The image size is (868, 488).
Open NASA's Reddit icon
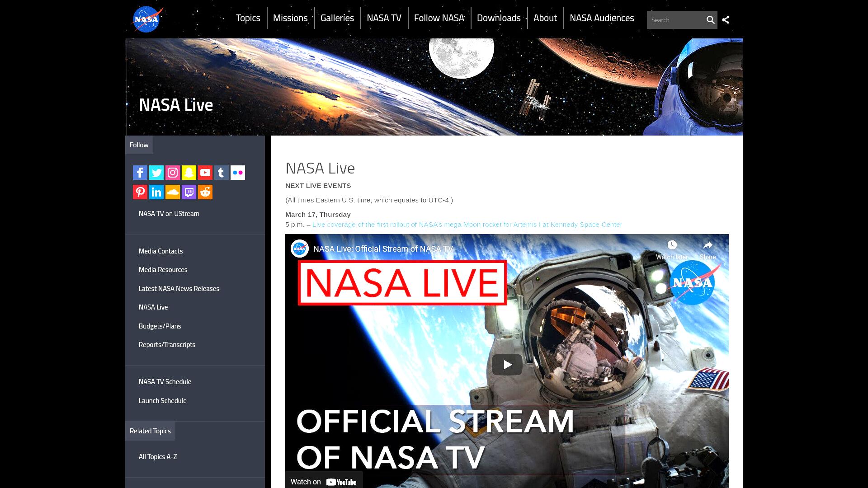pyautogui.click(x=205, y=192)
